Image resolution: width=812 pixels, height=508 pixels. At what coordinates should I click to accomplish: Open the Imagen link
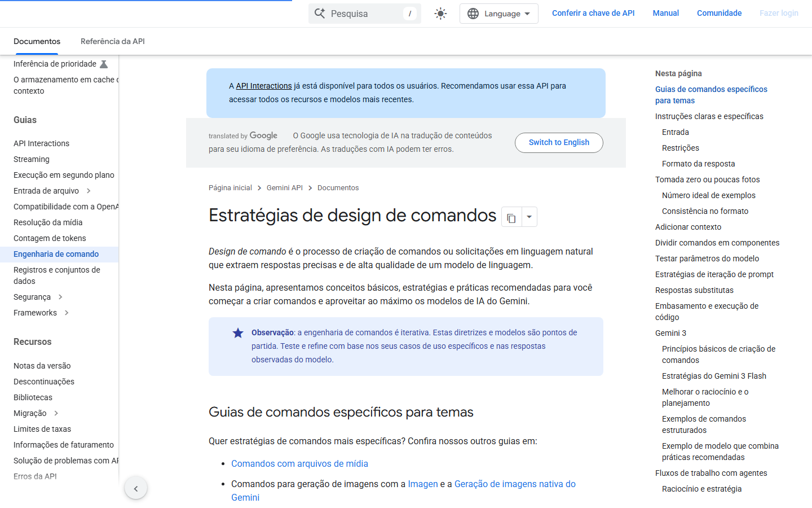423,484
